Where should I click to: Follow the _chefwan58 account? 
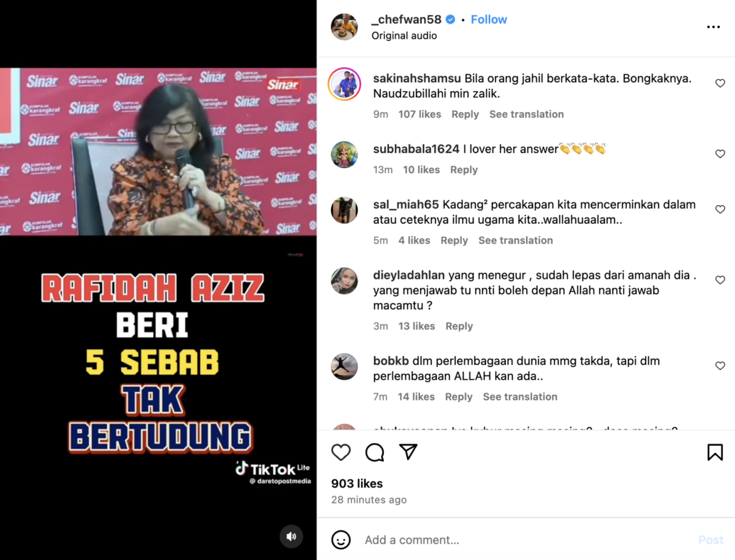pyautogui.click(x=489, y=19)
